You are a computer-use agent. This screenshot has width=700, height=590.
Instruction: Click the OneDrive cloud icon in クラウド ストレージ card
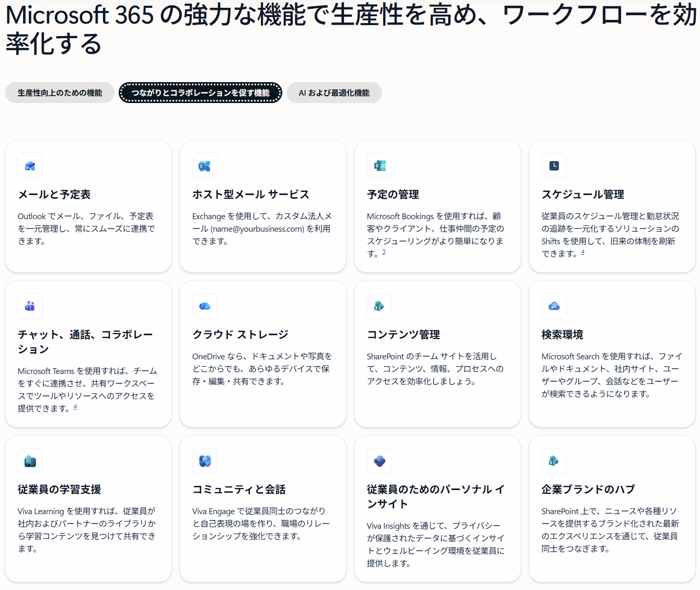pos(205,306)
